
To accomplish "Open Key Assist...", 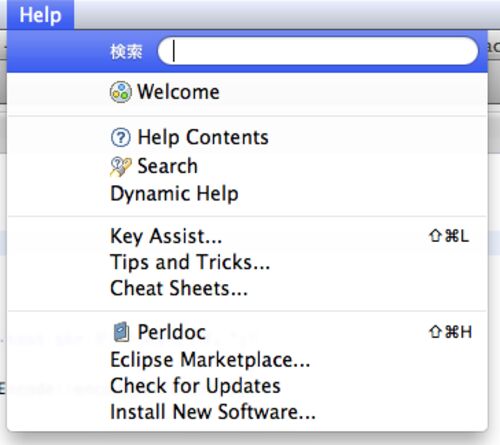I will [247, 236].
